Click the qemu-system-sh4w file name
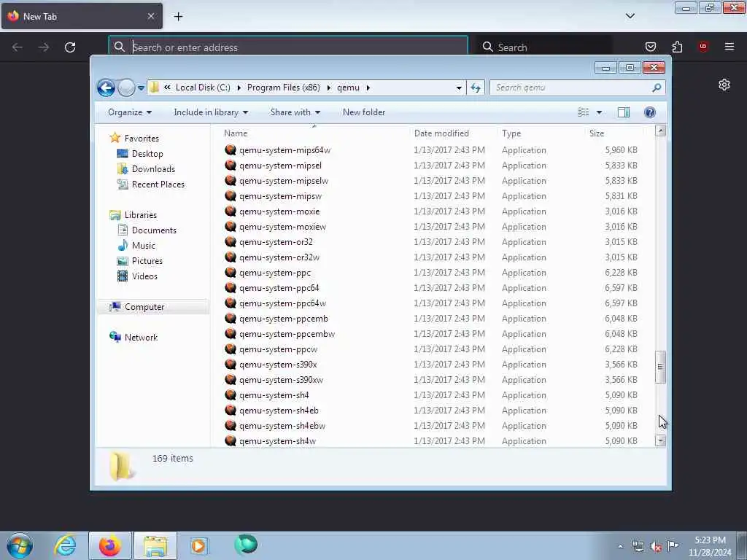Screen dimensions: 747x560 (278, 441)
